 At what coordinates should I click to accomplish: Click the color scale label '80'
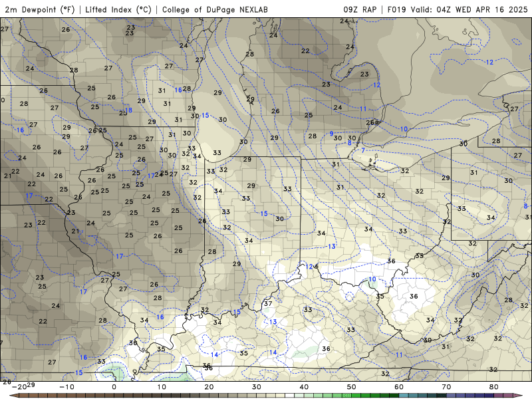point(494,387)
